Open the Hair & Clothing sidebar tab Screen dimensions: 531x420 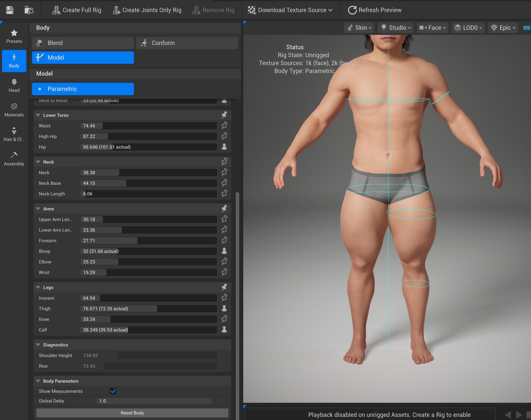pos(14,134)
